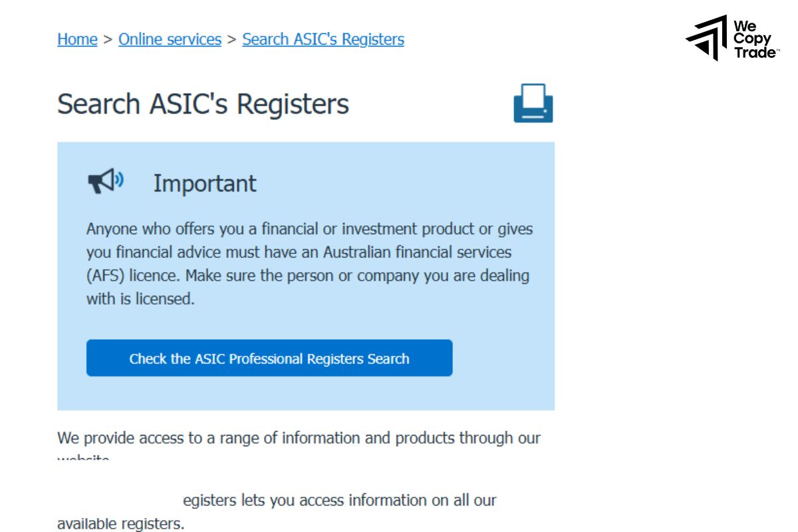Click the separator arrow after Online services
The width and height of the screenshot is (798, 532).
click(x=231, y=39)
